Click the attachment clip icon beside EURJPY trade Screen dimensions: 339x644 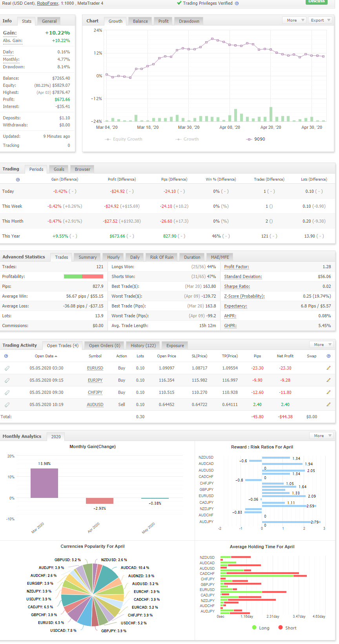[x=7, y=381]
